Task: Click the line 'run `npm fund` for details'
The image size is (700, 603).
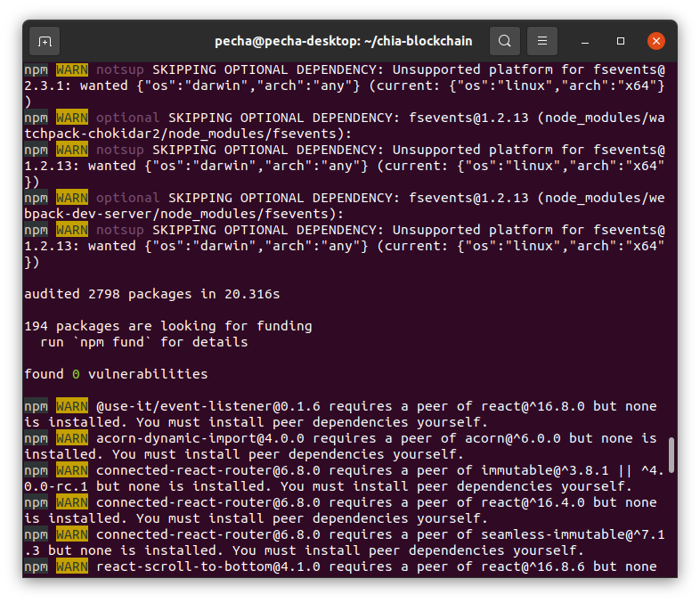Action: point(143,342)
